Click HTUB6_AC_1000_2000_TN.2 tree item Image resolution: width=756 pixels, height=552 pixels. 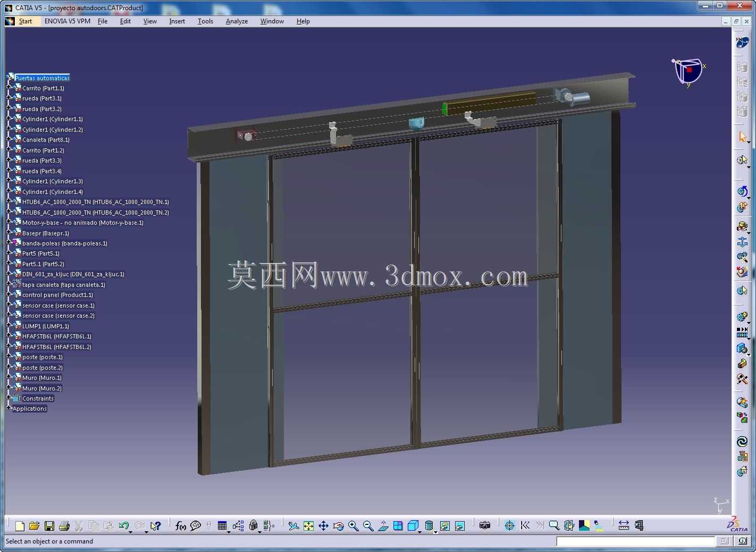(95, 213)
